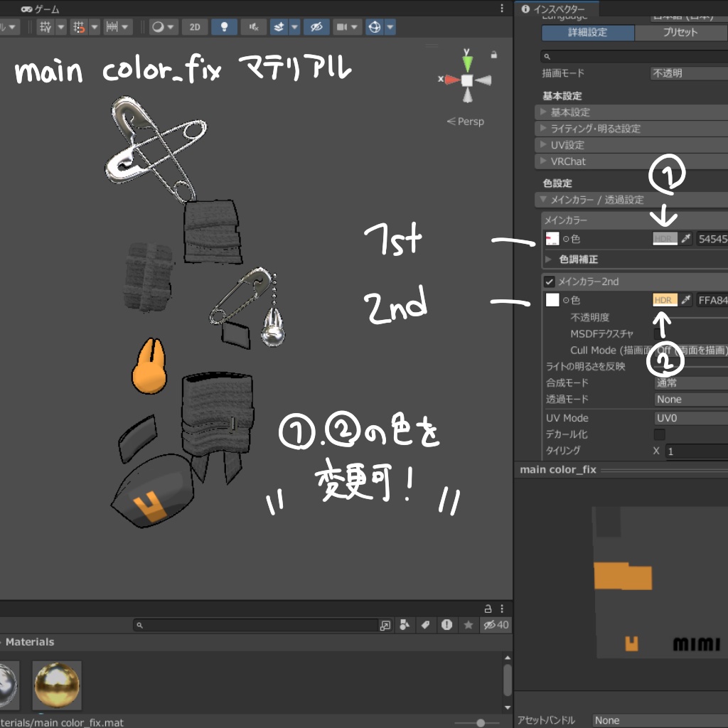Collapse メインカラー / 透過設定 section

coord(631,200)
